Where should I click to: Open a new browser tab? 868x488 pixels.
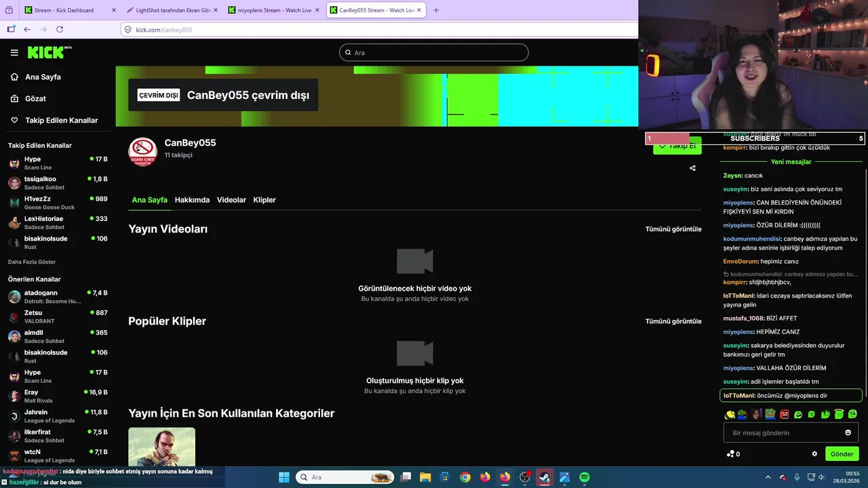(x=435, y=10)
